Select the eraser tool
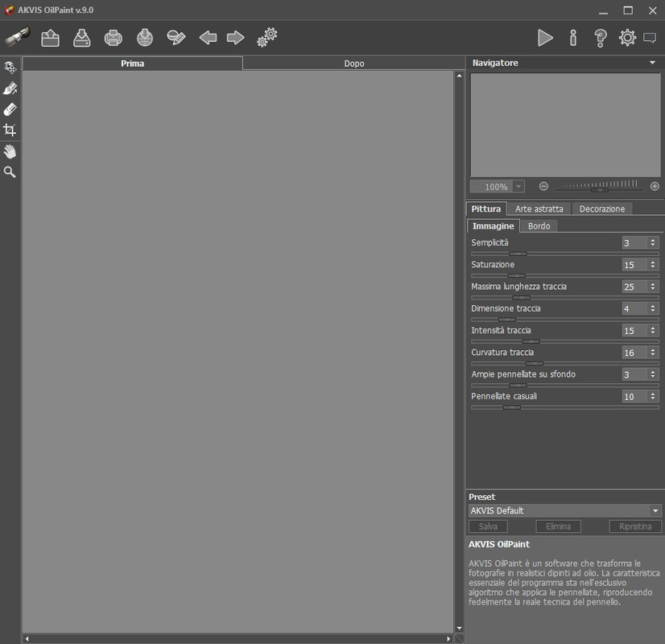This screenshot has width=665, height=644. click(10, 109)
